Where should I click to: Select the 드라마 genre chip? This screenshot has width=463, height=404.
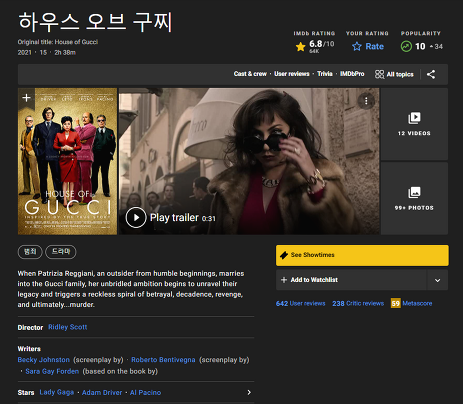[61, 252]
